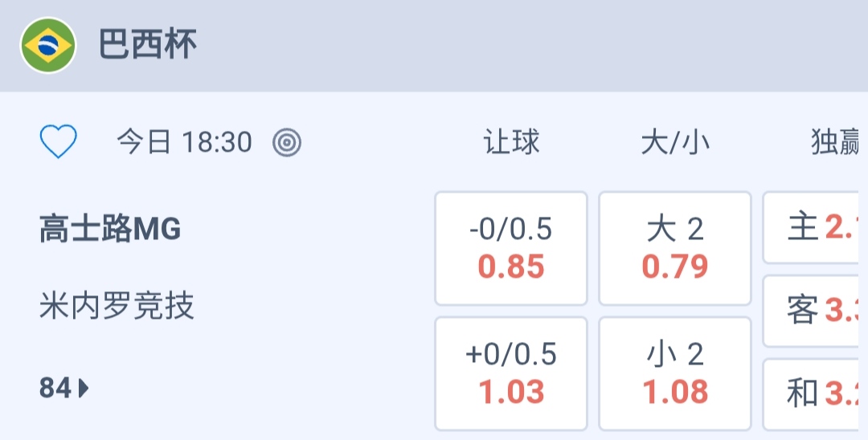Open the 米内罗竞技 team name
The width and height of the screenshot is (868, 440).
pos(117,306)
